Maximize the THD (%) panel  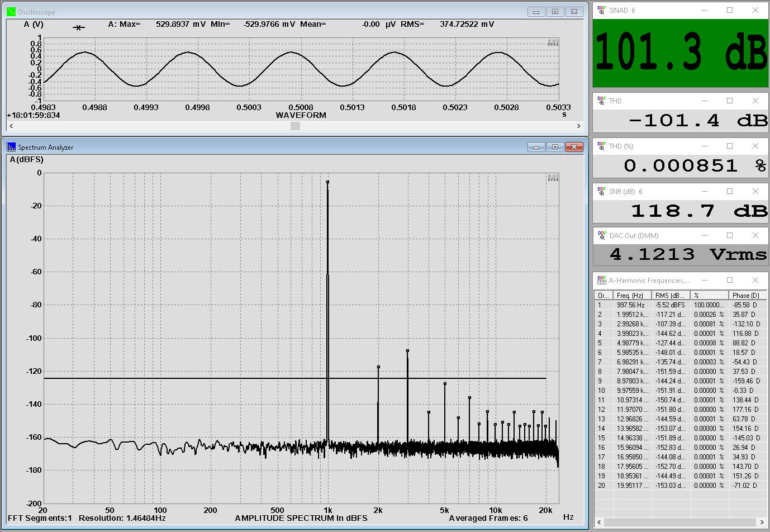tap(730, 146)
